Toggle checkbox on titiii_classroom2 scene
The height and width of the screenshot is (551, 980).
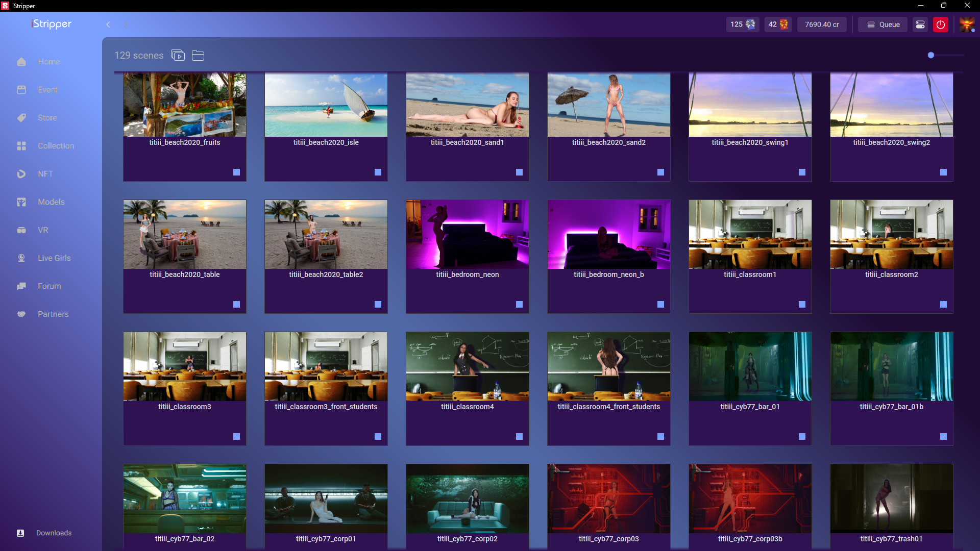[x=943, y=305]
